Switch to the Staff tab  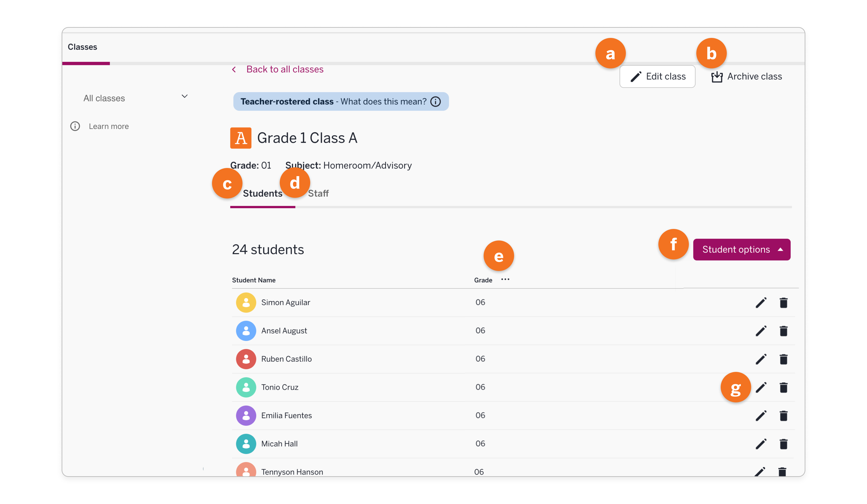(x=318, y=193)
